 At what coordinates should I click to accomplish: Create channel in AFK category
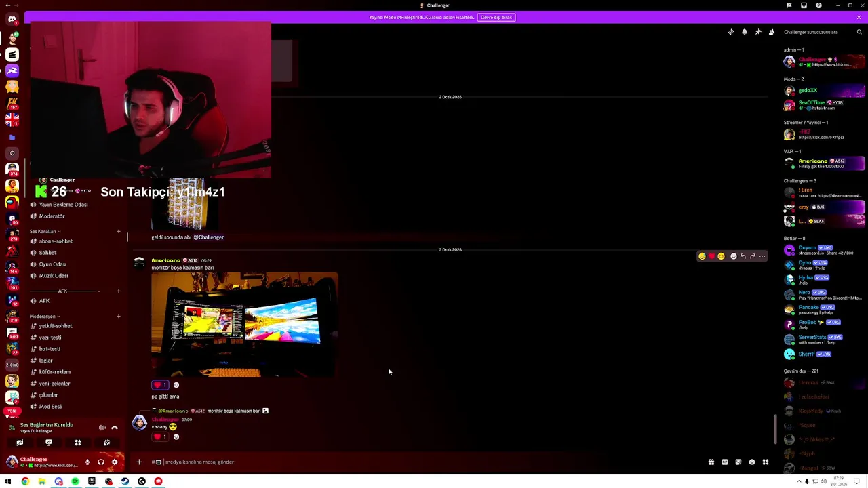[x=119, y=291]
